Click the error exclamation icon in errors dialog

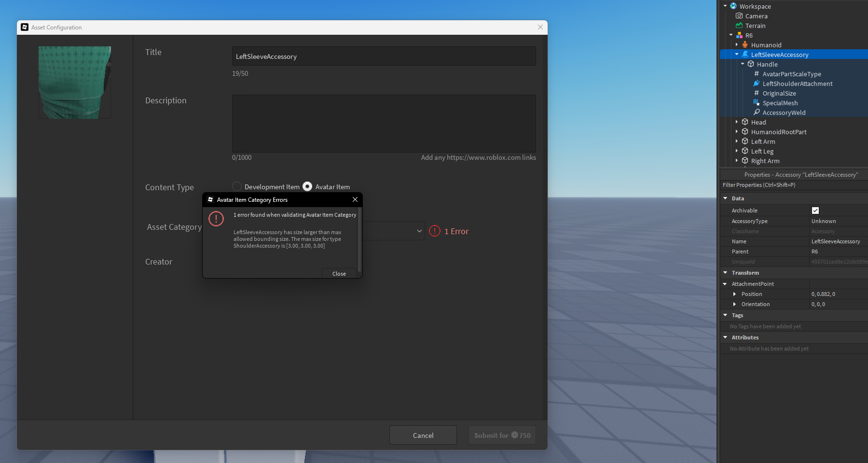coord(216,219)
